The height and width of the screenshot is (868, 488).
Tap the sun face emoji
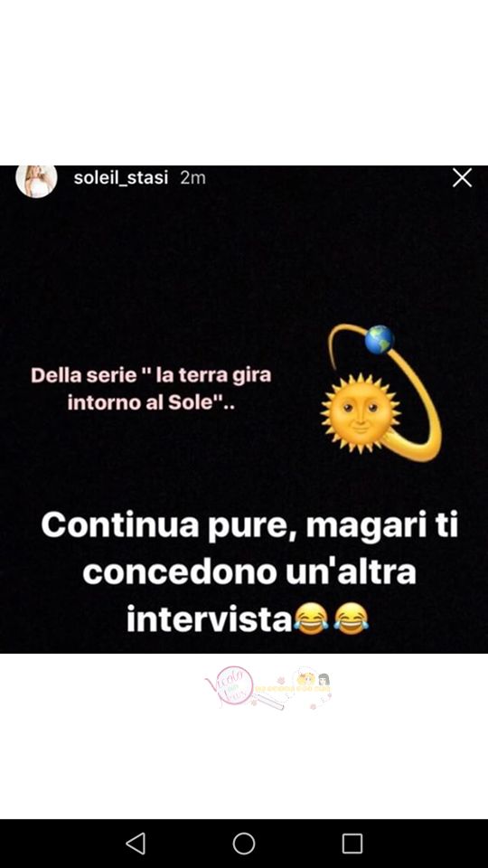pyautogui.click(x=361, y=413)
